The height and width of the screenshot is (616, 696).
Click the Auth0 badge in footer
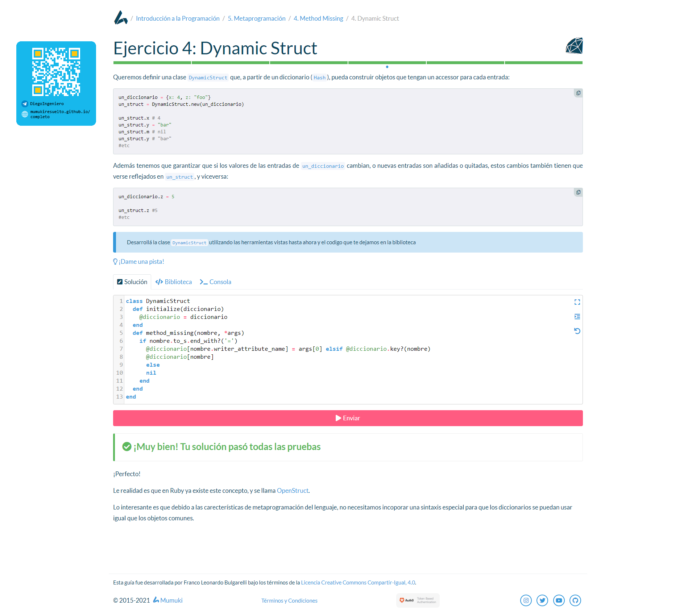point(418,600)
